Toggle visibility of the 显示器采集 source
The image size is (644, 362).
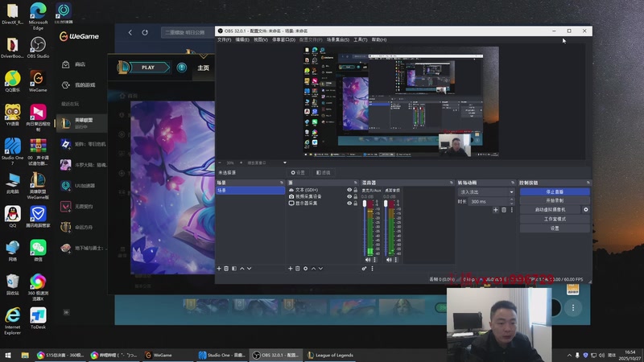coord(349,204)
